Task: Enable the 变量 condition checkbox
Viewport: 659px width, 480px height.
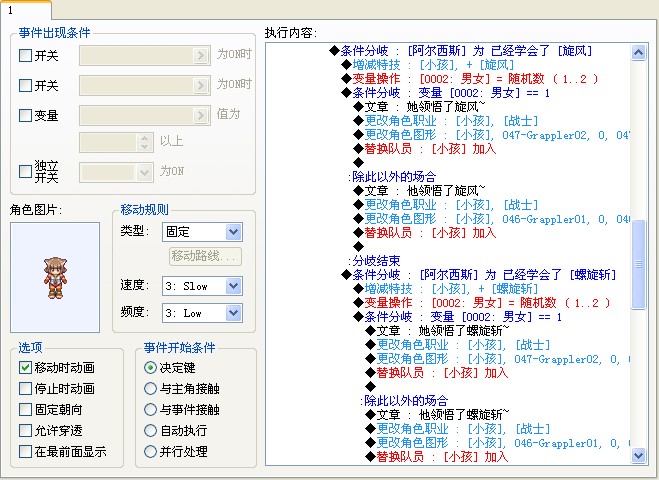Action: tap(26, 115)
